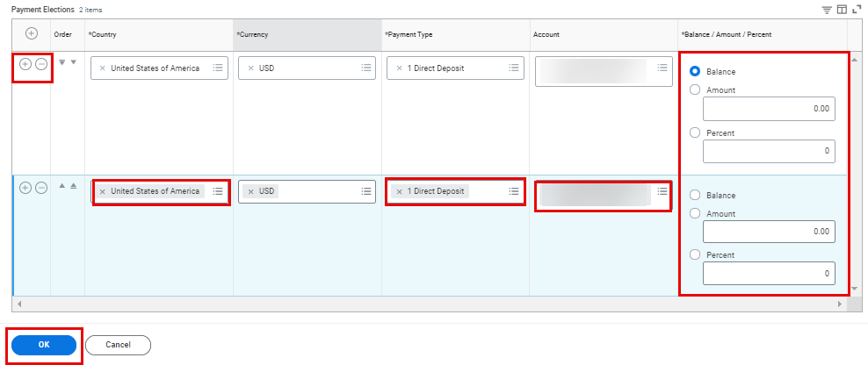This screenshot has width=868, height=365.
Task: Move first row to the bottom
Action: (61, 62)
